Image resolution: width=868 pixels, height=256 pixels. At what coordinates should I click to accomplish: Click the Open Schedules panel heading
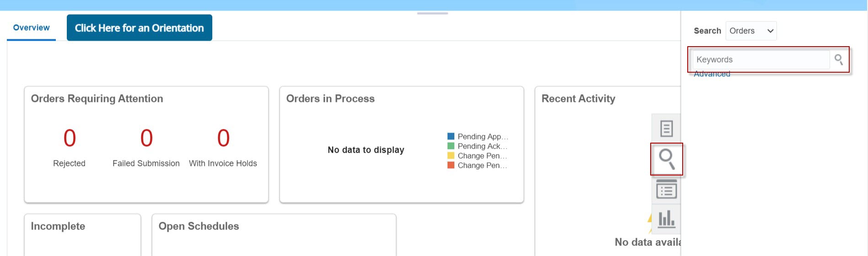coord(199,226)
